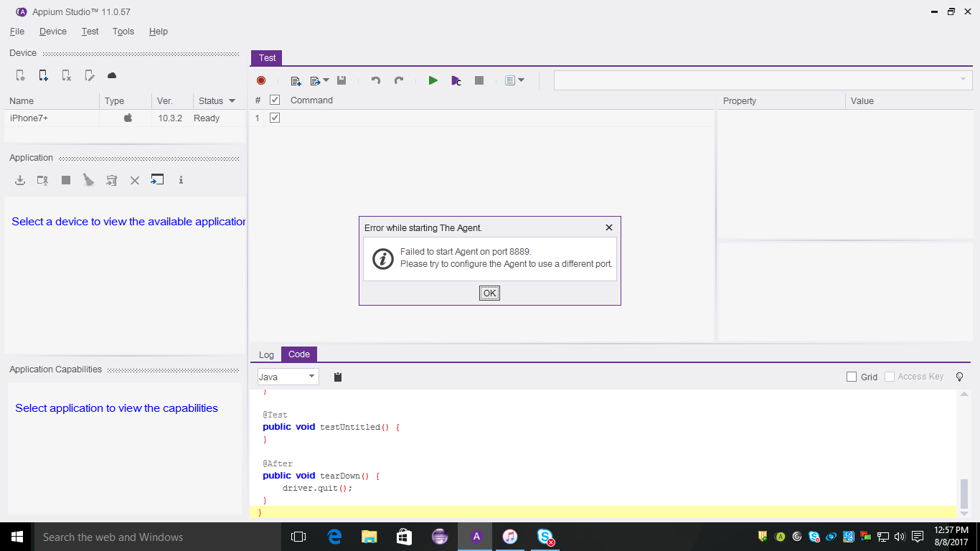The width and height of the screenshot is (980, 551).
Task: Enable the Grid checkbox
Action: point(852,377)
